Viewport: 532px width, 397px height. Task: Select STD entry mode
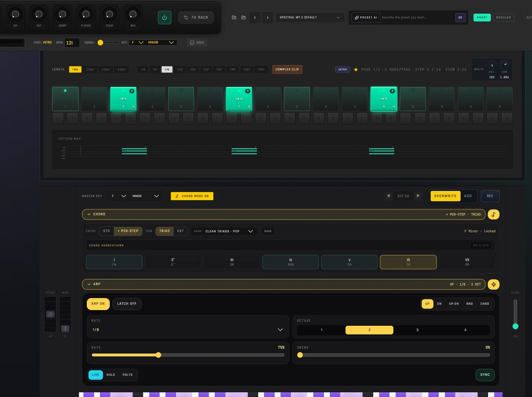pos(106,231)
